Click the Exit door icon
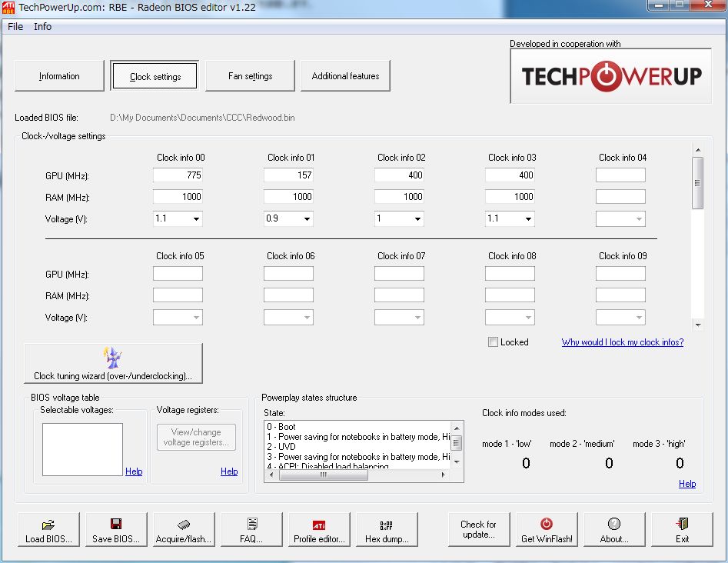Screen dimensions: 728x563 682,524
